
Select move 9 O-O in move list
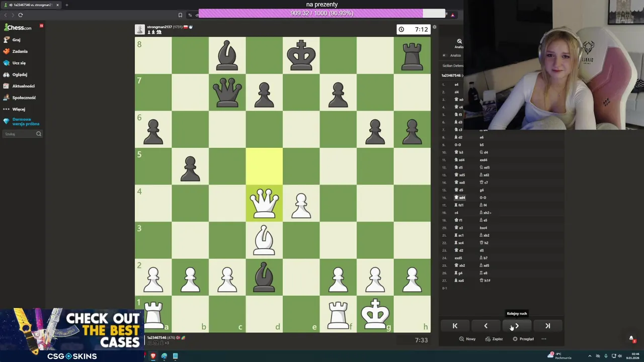click(457, 145)
